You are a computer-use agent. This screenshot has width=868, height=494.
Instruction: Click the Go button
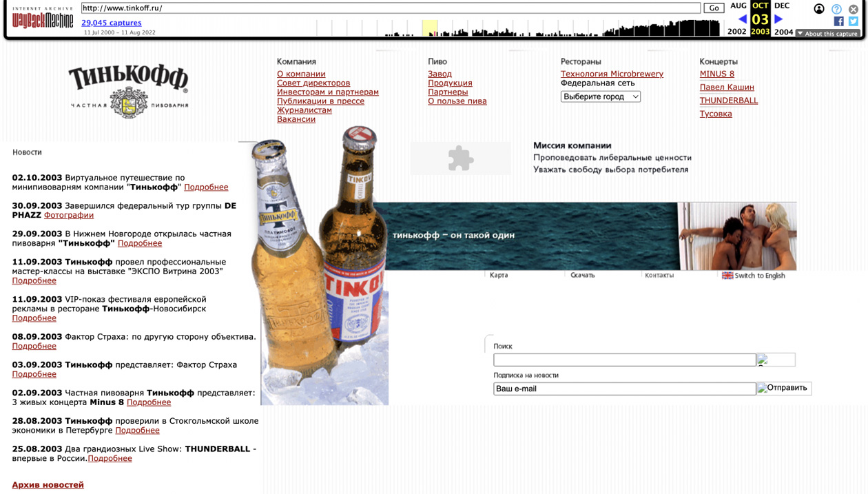pos(714,8)
